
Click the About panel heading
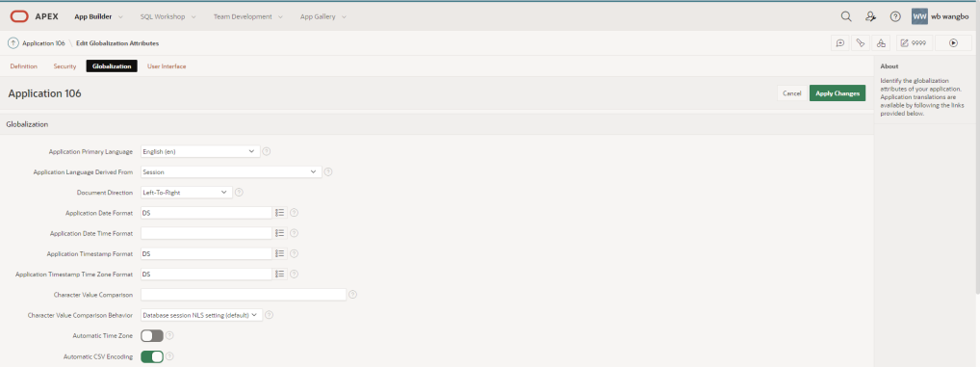coord(890,66)
